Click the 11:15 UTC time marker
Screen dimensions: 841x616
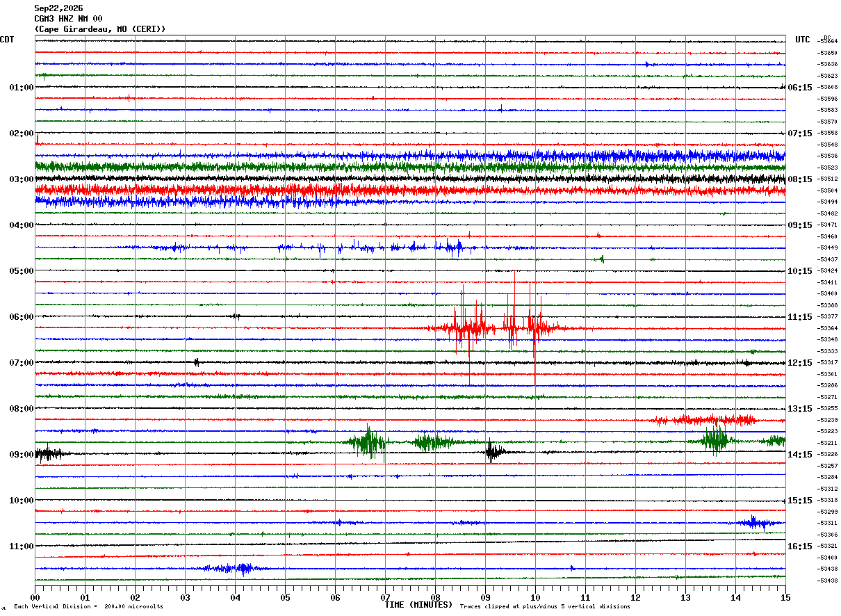(x=800, y=317)
